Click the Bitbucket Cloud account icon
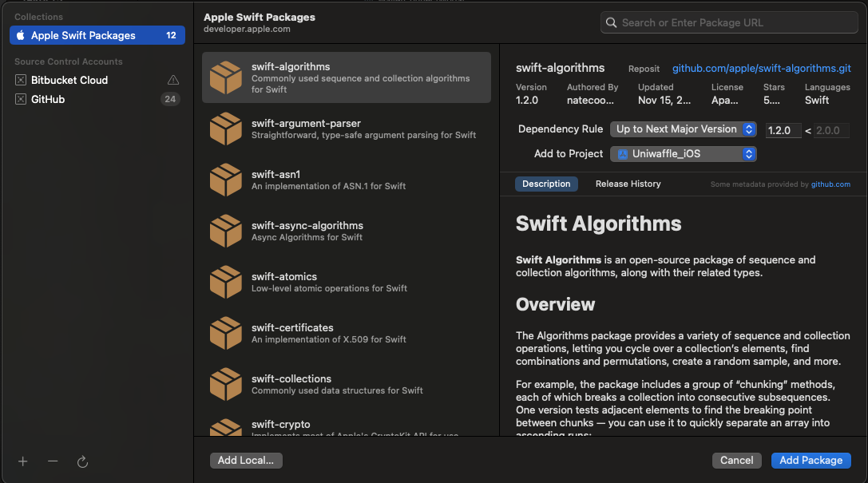The width and height of the screenshot is (868, 483). click(21, 80)
